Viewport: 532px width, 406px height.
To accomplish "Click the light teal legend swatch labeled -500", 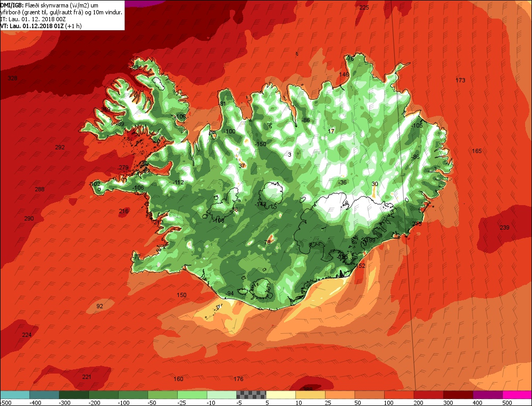I will (14, 395).
